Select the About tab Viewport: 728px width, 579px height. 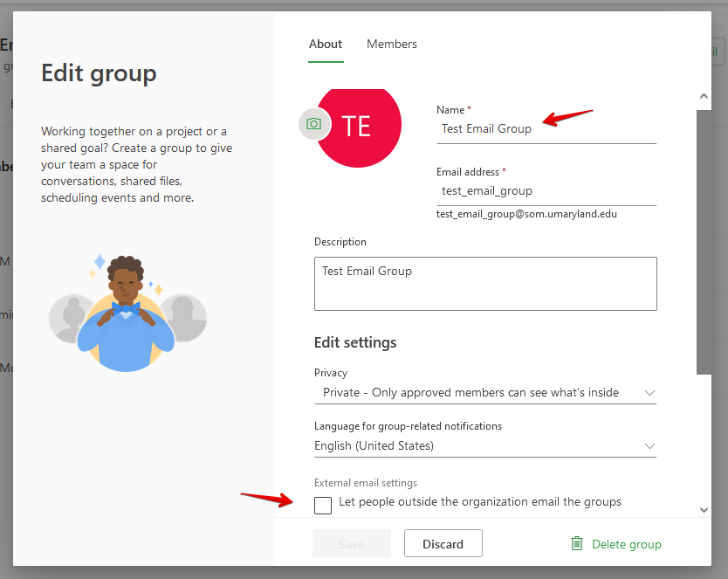tap(326, 44)
